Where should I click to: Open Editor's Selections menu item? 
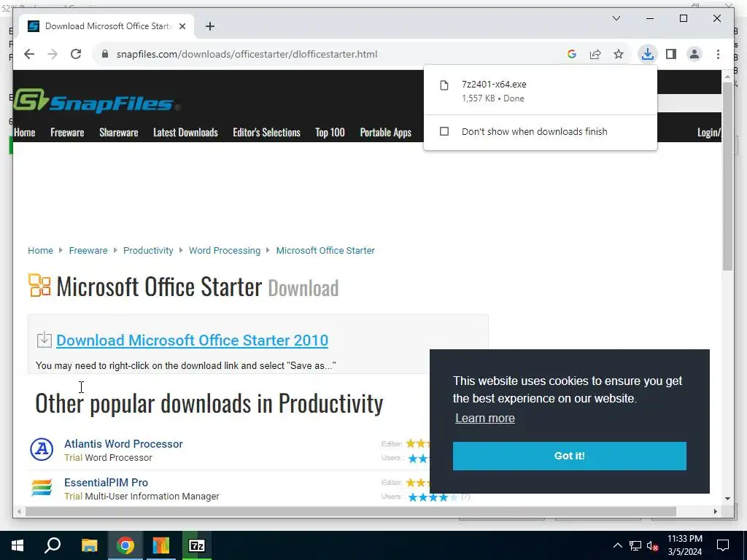pos(266,133)
